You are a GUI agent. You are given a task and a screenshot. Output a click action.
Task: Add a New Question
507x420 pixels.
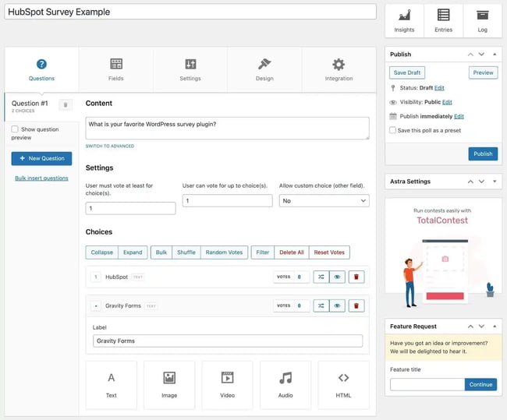(41, 158)
